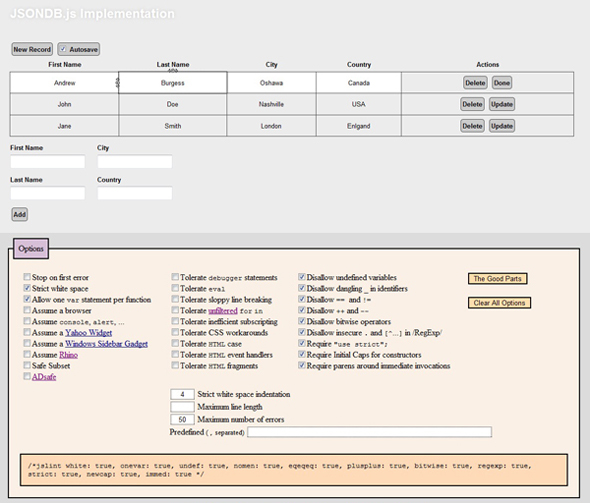Image resolution: width=590 pixels, height=503 pixels.
Task: Uncheck Require "use strict"
Action: pyautogui.click(x=302, y=343)
